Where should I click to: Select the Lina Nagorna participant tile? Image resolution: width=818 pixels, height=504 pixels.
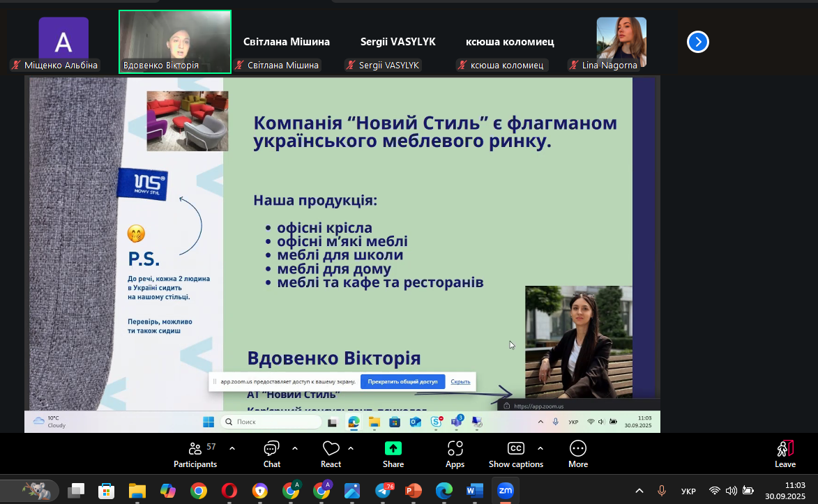621,42
